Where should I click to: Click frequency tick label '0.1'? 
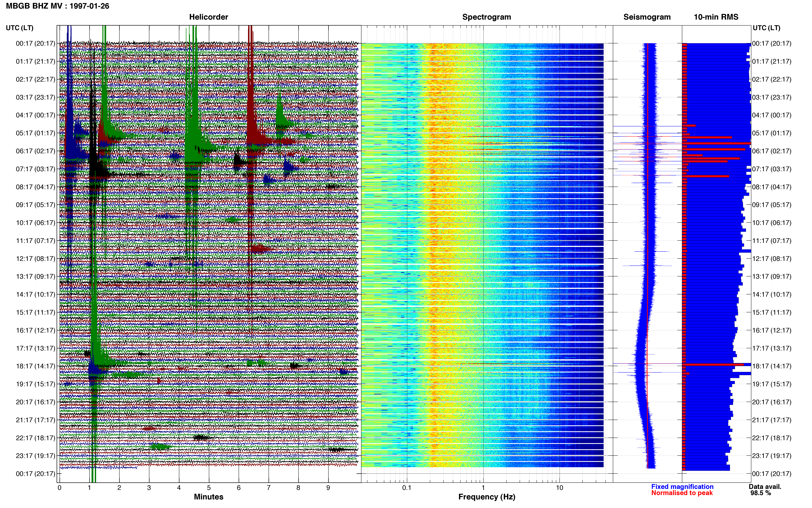tap(407, 488)
